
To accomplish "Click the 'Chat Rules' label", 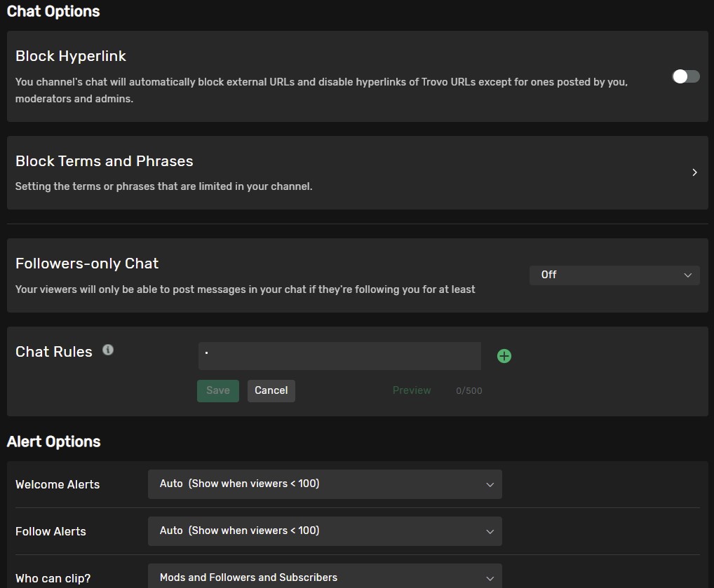I will pyautogui.click(x=54, y=352).
